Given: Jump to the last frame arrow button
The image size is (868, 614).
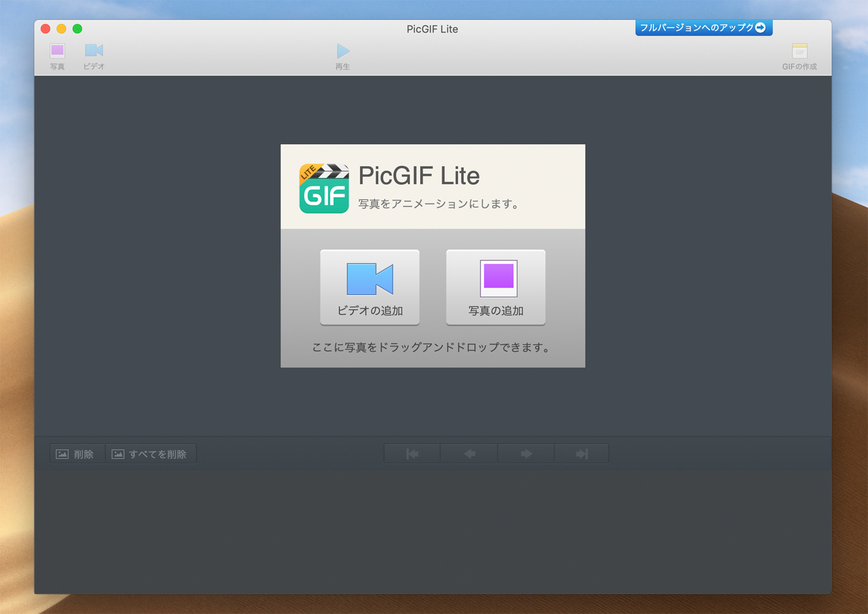Looking at the screenshot, I should coord(582,454).
